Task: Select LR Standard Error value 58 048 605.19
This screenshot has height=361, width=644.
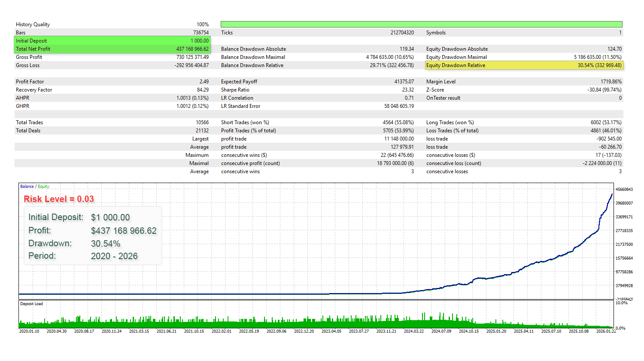Action: click(x=399, y=106)
